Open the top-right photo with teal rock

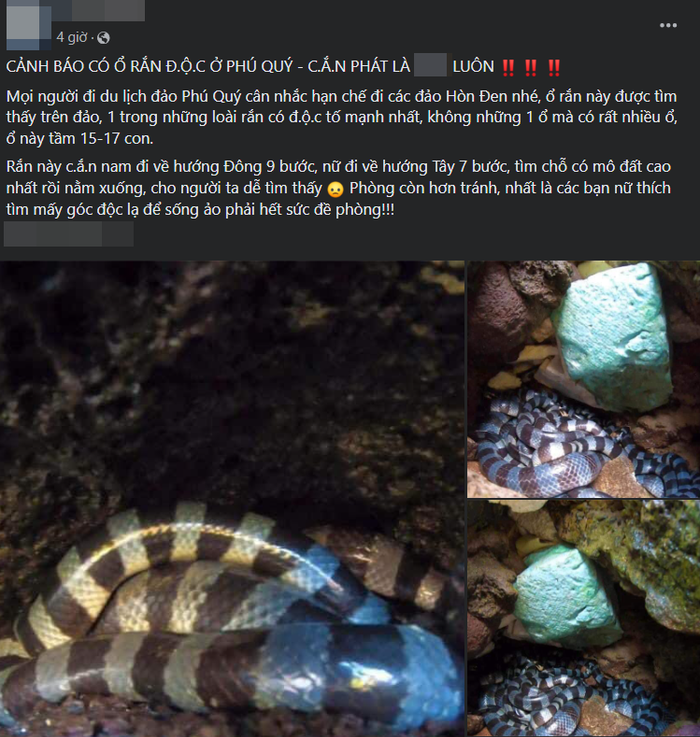coord(583,379)
